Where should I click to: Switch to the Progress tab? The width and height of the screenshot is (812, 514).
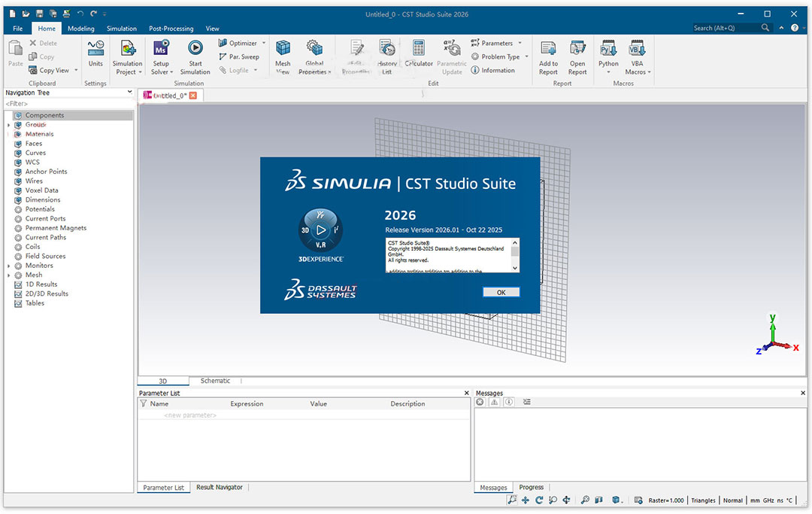[531, 488]
